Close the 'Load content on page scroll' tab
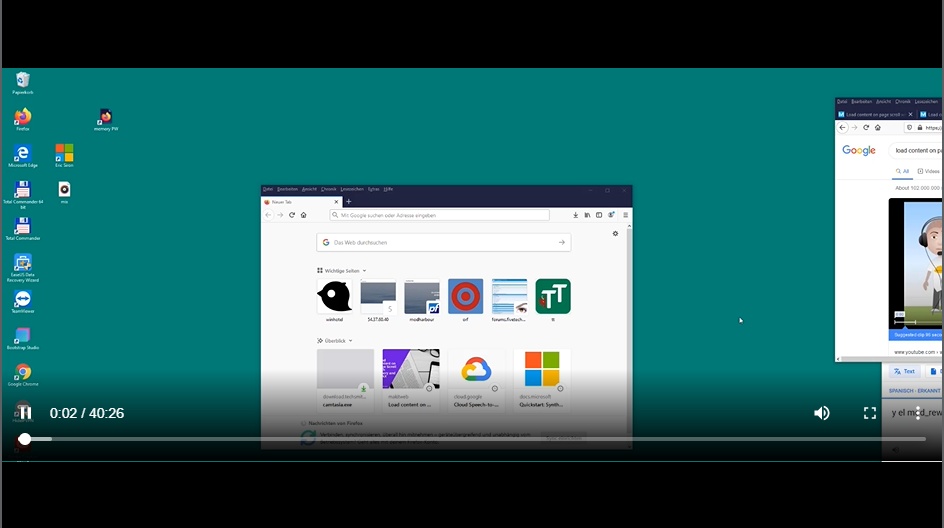This screenshot has width=944, height=528. coord(910,114)
